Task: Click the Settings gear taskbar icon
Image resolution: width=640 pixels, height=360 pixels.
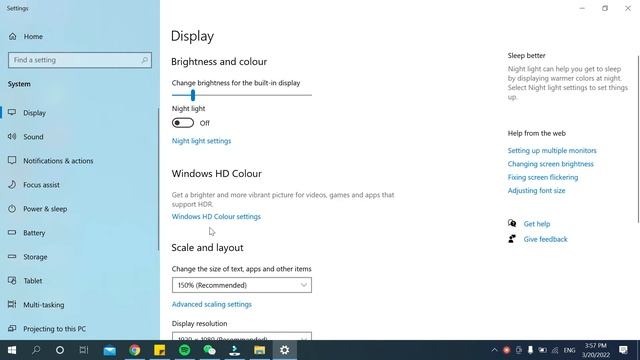Action: tap(284, 350)
